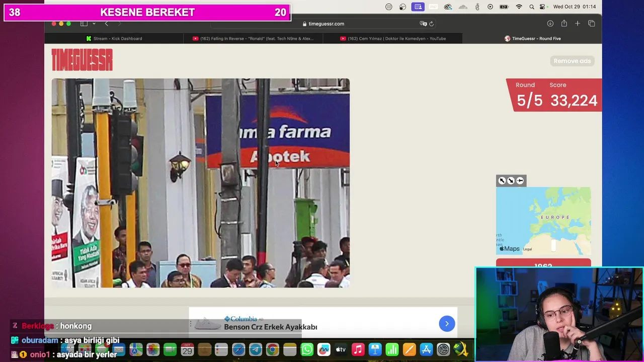Screen dimensions: 644x362
Task: Open Freeform from the dock
Action: [x=324, y=349]
